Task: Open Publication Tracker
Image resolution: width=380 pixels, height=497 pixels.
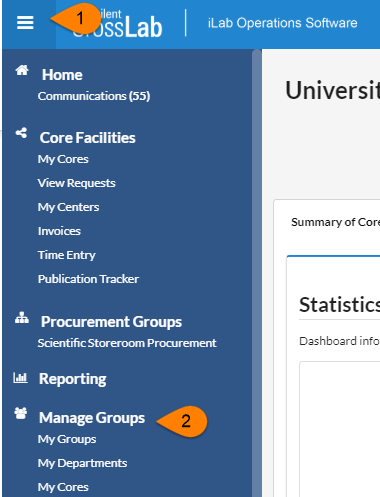Action: coord(88,279)
